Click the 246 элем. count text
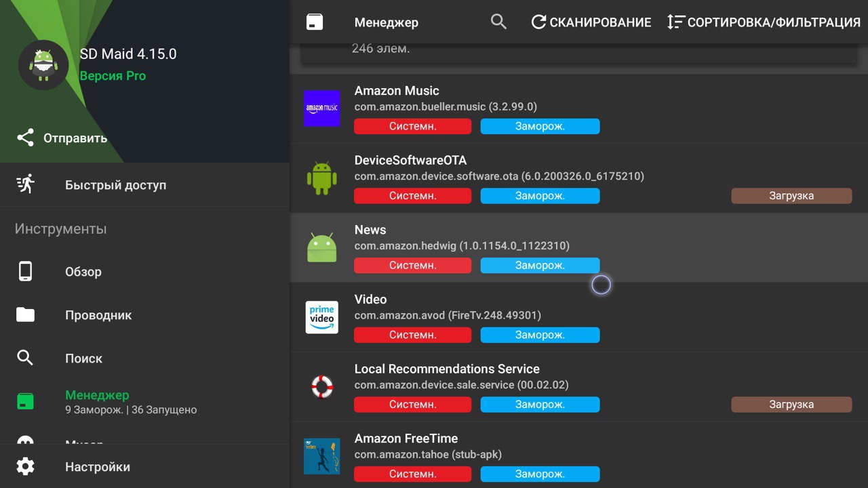The height and width of the screenshot is (488, 868). tap(380, 49)
